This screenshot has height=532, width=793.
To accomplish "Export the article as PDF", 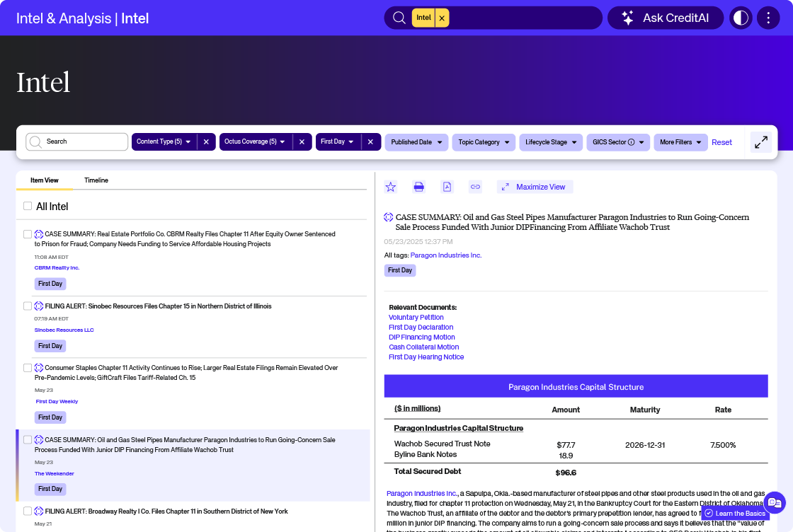I will pyautogui.click(x=447, y=186).
